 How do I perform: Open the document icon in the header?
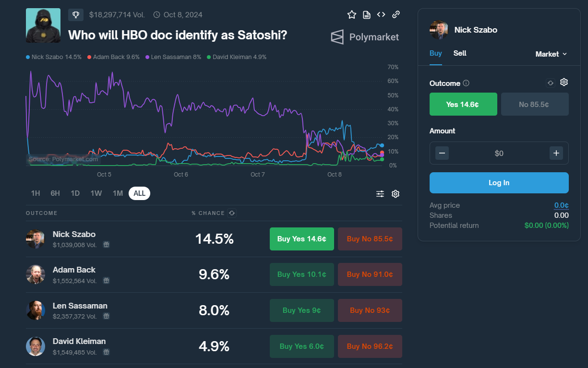click(367, 15)
